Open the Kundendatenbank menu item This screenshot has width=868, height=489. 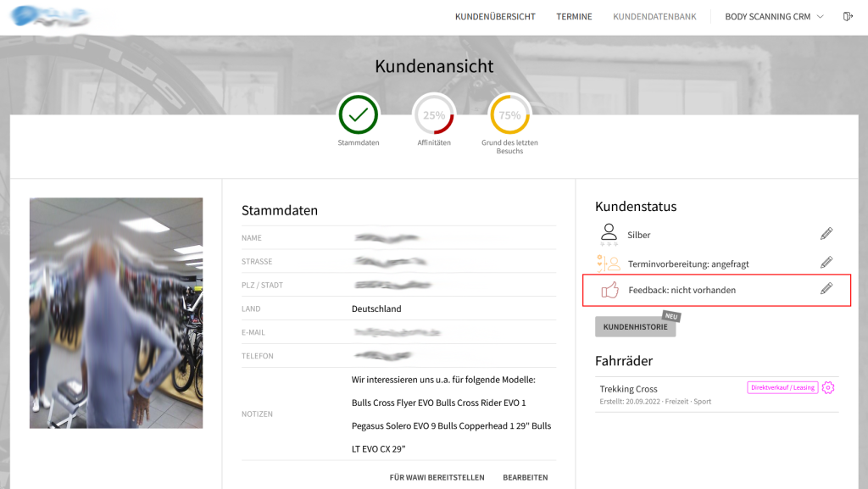[x=655, y=17]
